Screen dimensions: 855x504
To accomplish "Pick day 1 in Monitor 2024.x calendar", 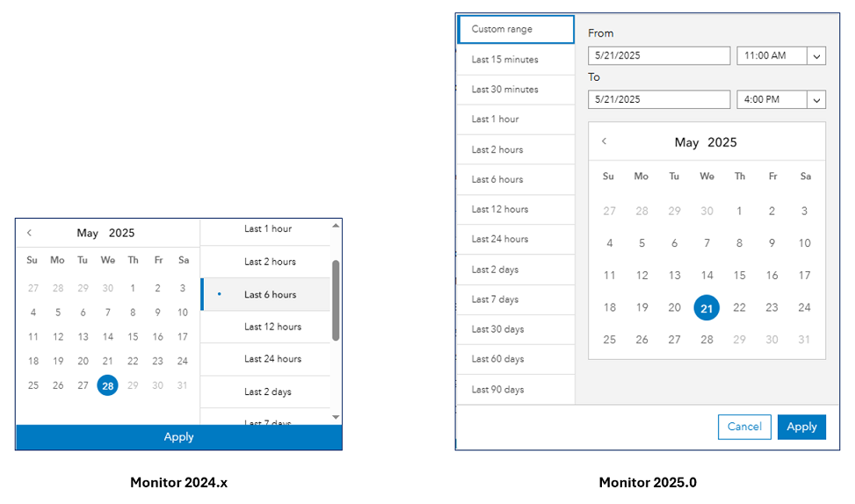I will [133, 288].
